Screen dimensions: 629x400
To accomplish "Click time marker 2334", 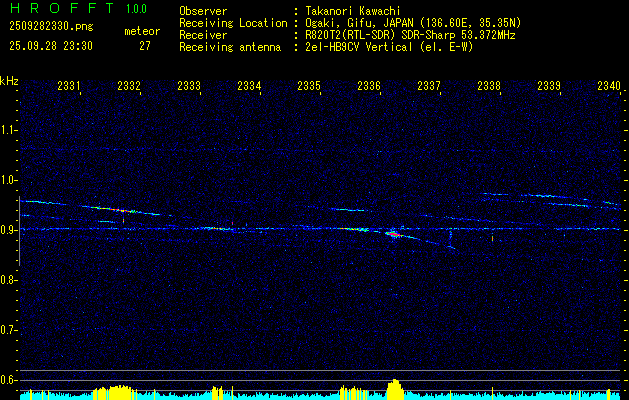I will 249,85.
